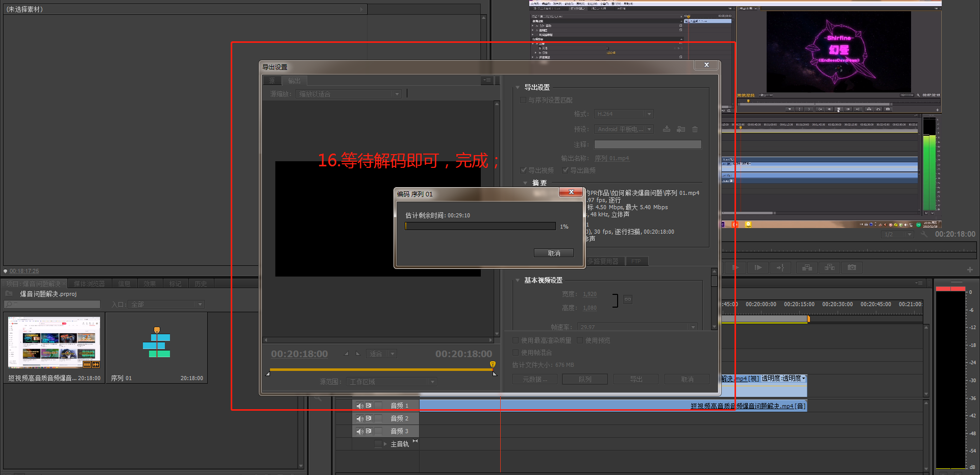This screenshot has width=980, height=475.
Task: Open the export preview panel menu icon
Action: coord(487,80)
